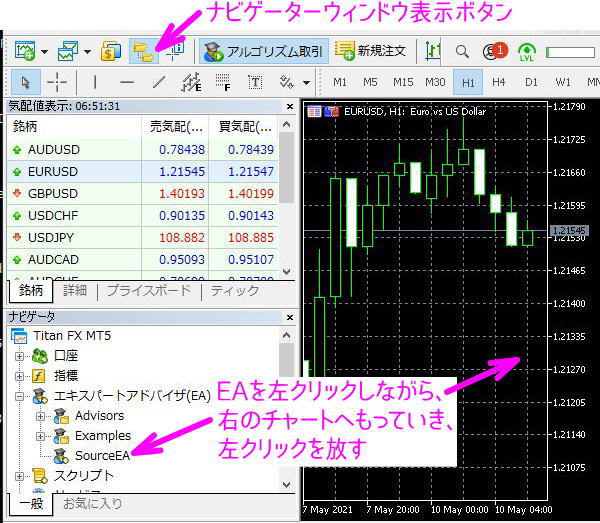Image resolution: width=600 pixels, height=523 pixels.
Task: Switch to the プライスボード tab
Action: [x=148, y=290]
